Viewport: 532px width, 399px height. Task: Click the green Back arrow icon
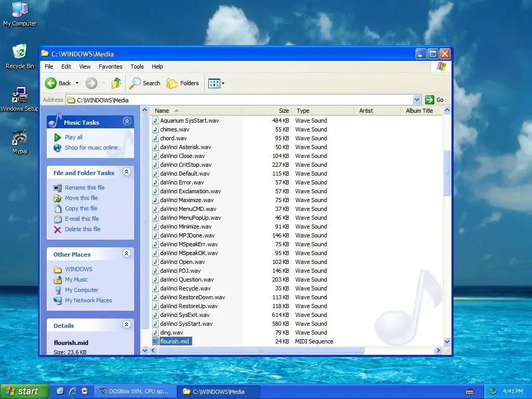(51, 83)
